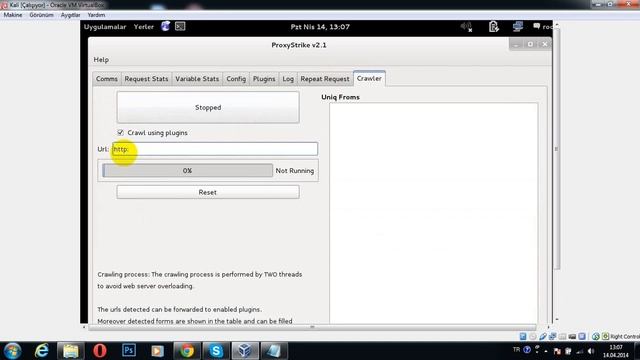Click the help question-mark tray icon

[527, 350]
